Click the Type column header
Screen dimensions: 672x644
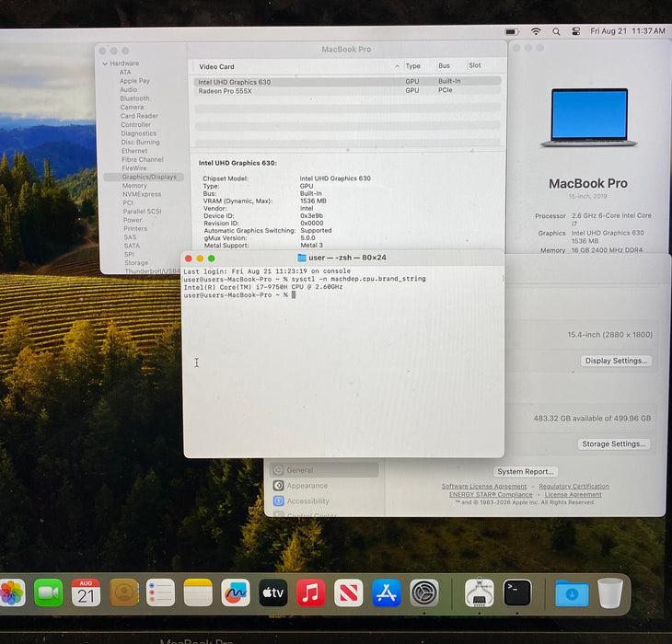(x=412, y=66)
